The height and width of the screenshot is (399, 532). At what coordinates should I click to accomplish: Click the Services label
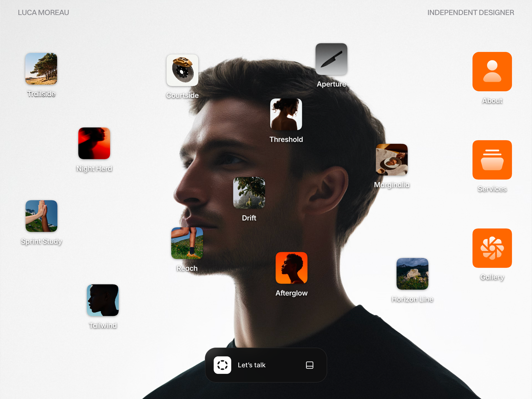tap(492, 189)
